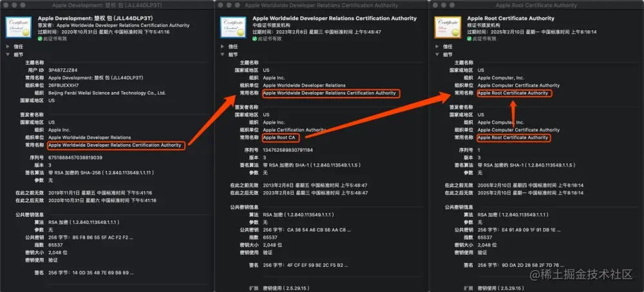The image size is (644, 292).
Task: Click green valid checkmark in Apple Development window
Action: click(40, 39)
